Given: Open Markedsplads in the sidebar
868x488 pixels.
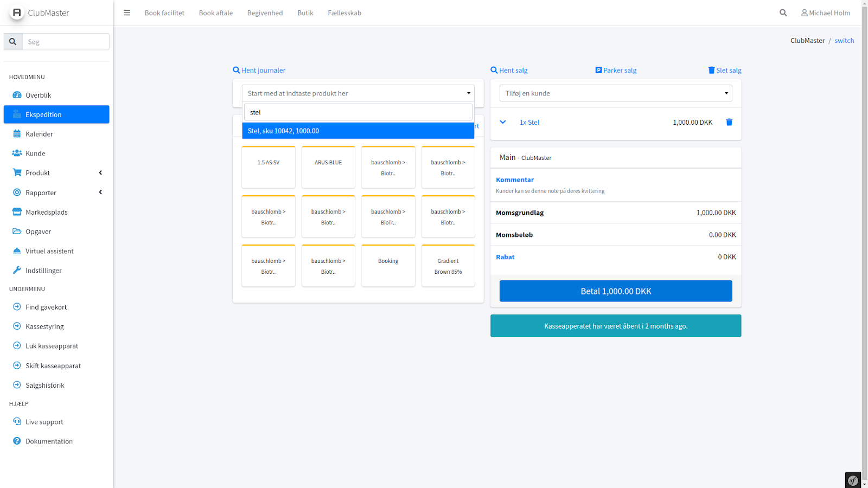Looking at the screenshot, I should coord(46,212).
